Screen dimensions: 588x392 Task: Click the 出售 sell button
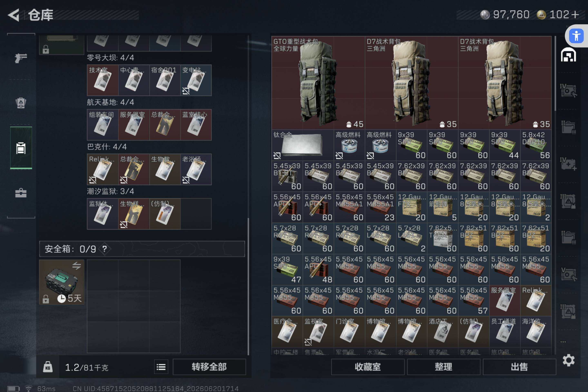pos(519,367)
